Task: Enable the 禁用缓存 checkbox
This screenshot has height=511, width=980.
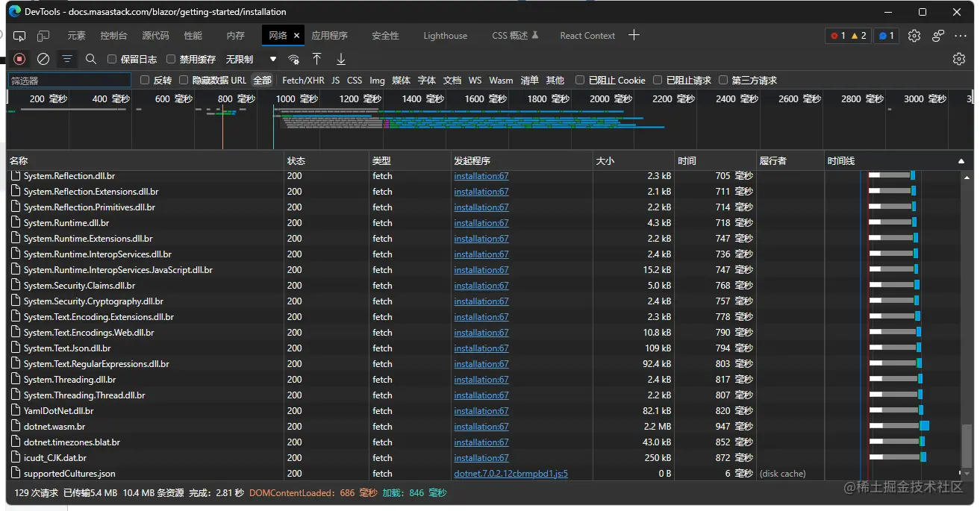Action: 171,59
